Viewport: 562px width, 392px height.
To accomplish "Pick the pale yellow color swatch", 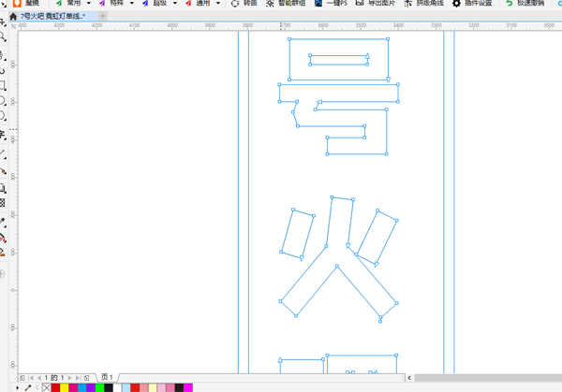I will (153, 387).
